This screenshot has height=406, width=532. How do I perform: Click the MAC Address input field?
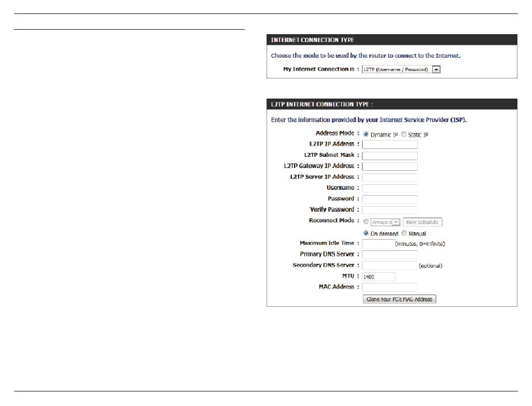pos(390,288)
